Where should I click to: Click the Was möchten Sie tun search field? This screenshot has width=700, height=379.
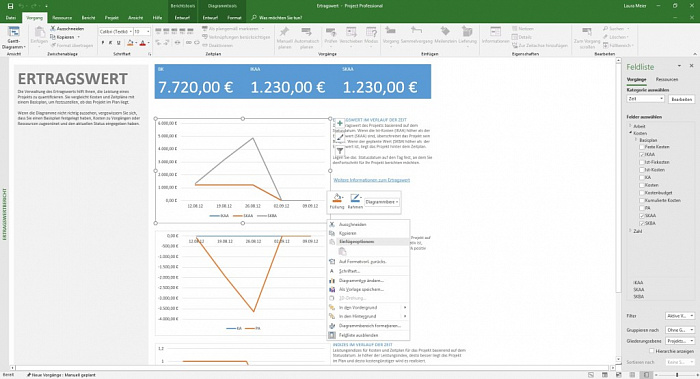(277, 18)
